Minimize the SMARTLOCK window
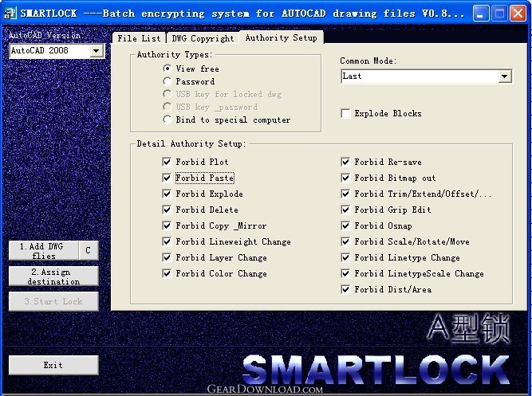Image resolution: width=532 pixels, height=396 pixels. pos(481,14)
